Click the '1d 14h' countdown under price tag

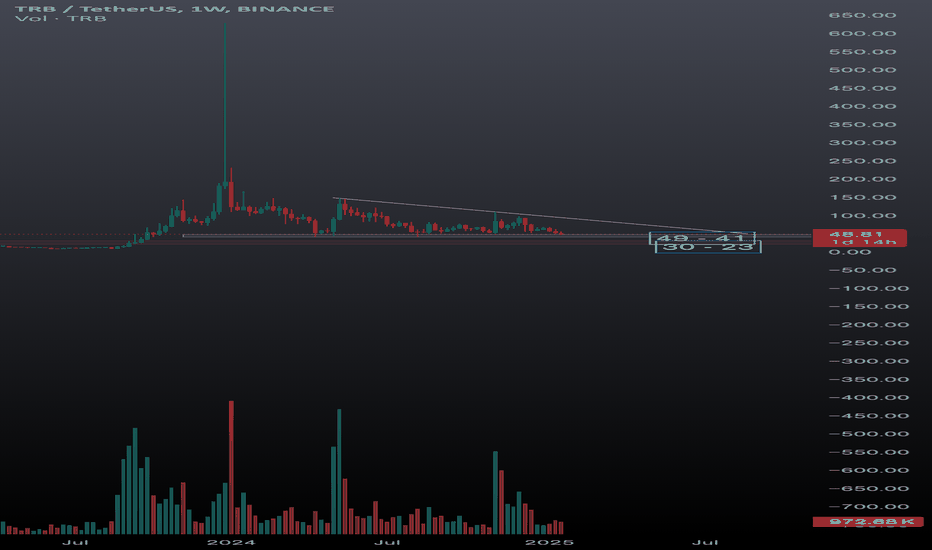pos(864,242)
